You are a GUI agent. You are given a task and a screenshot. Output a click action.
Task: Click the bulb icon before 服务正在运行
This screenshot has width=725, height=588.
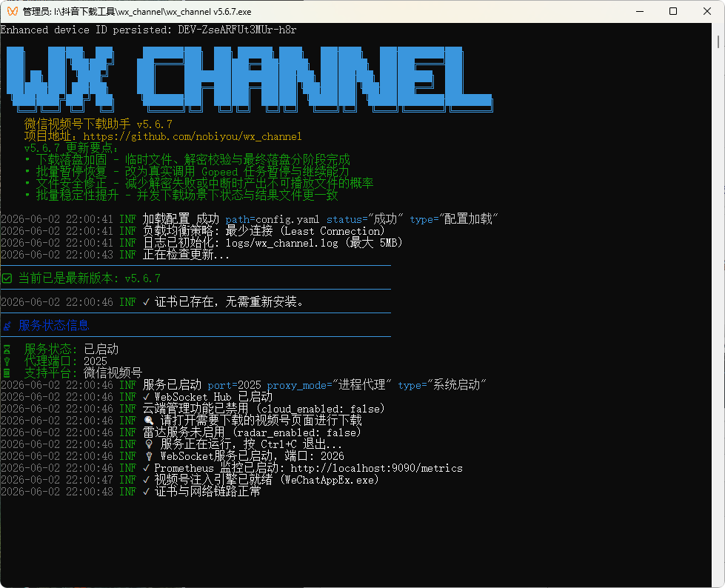point(148,444)
